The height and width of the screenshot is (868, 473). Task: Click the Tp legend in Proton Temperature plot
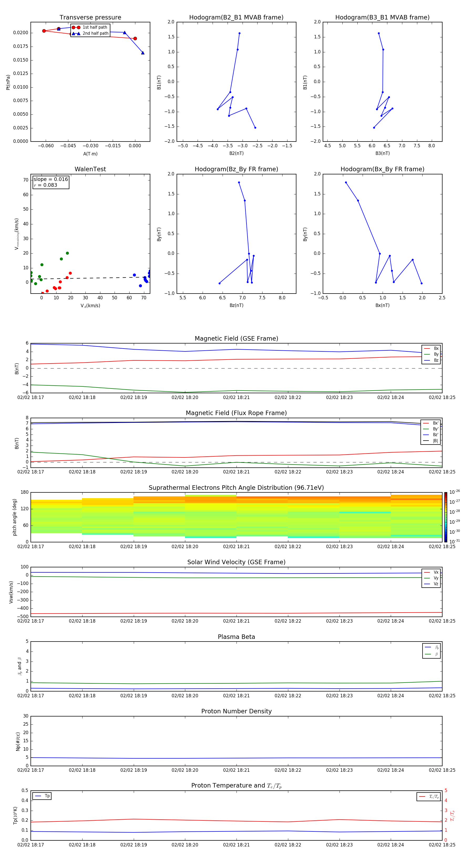click(42, 796)
